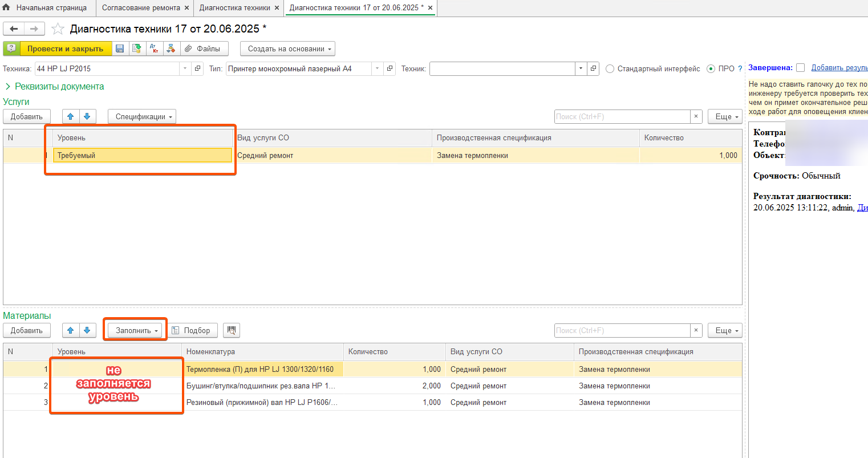Screen dimensions: 868x458
Task: Post the document using the green-arrow sheet icon
Action: coord(137,49)
